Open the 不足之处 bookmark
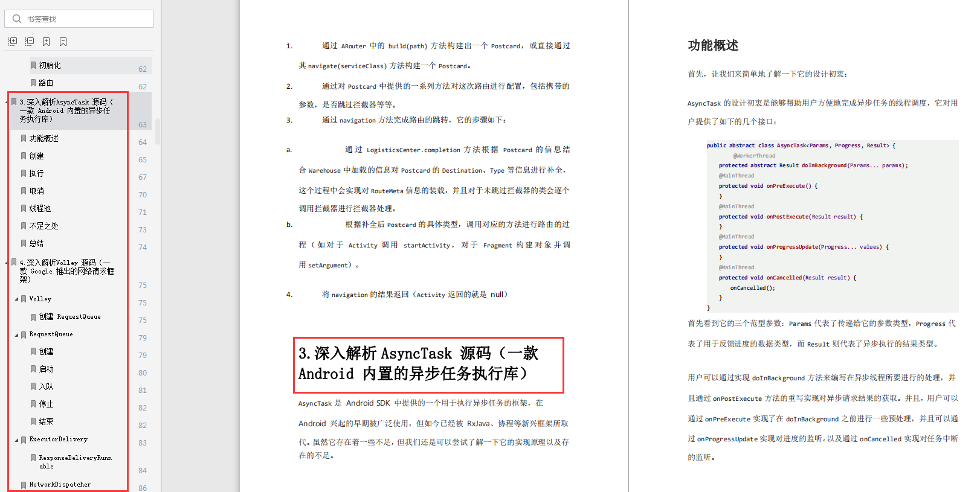980x492 pixels. tap(44, 226)
